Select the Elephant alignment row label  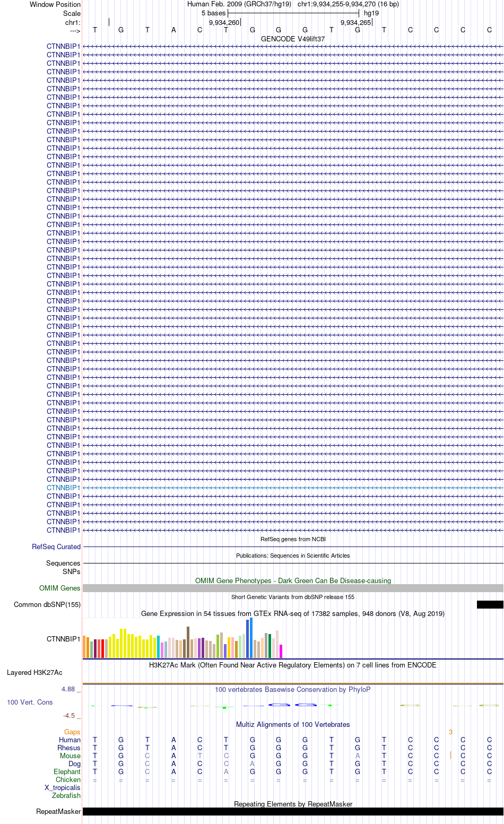[x=67, y=771]
